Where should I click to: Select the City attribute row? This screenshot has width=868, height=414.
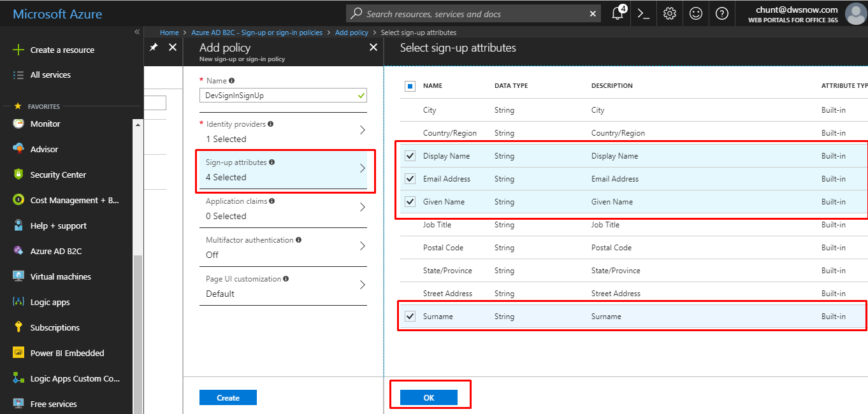pyautogui.click(x=633, y=110)
